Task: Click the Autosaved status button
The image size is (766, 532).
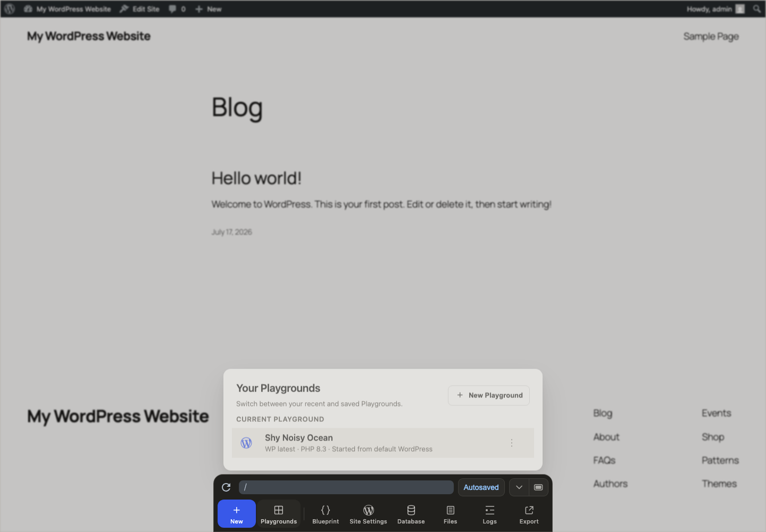Action: pyautogui.click(x=481, y=487)
